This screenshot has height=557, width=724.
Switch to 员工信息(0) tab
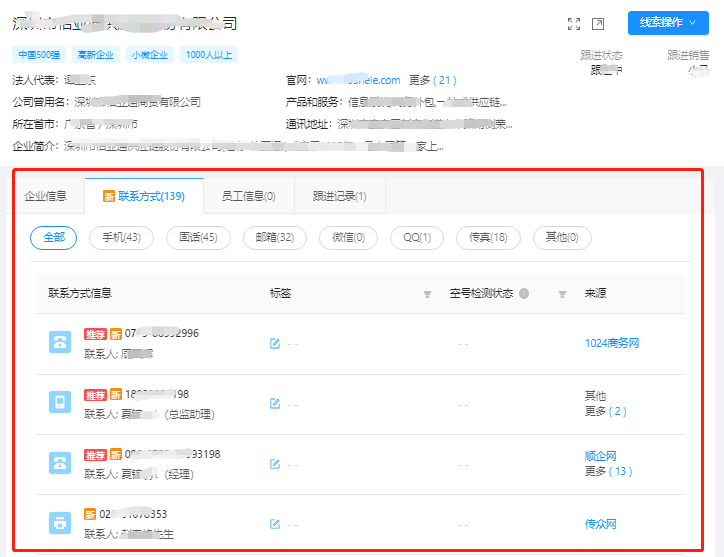[x=248, y=196]
